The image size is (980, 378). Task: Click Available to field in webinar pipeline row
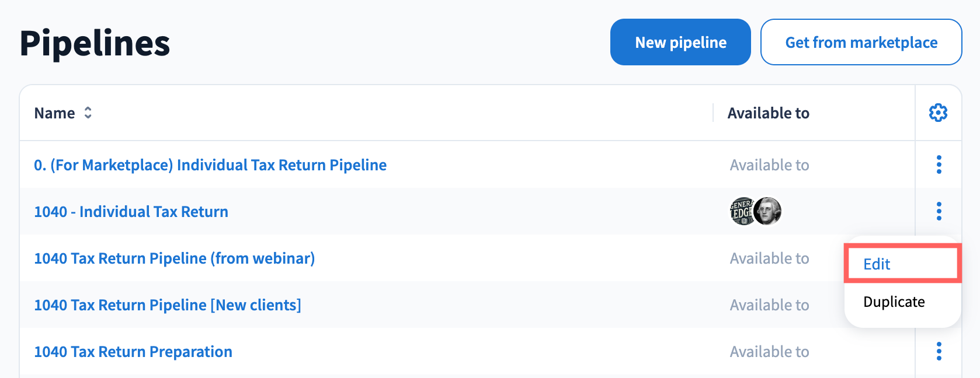click(x=769, y=258)
